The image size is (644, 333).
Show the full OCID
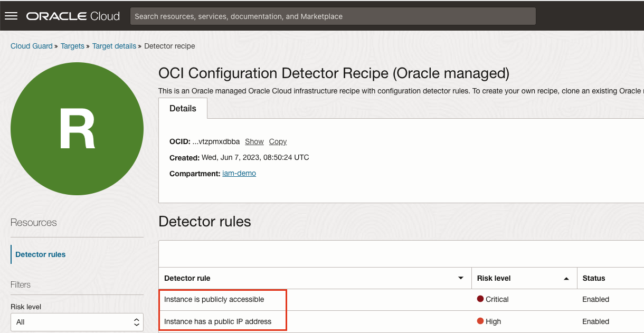click(x=254, y=141)
